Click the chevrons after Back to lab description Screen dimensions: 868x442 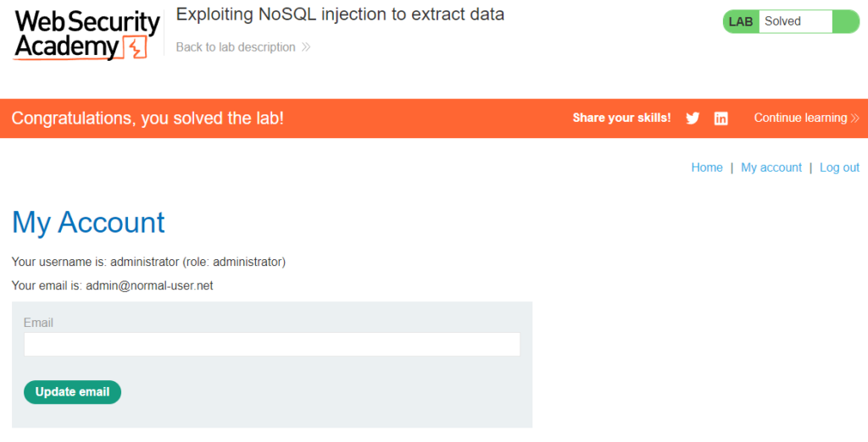click(x=305, y=47)
